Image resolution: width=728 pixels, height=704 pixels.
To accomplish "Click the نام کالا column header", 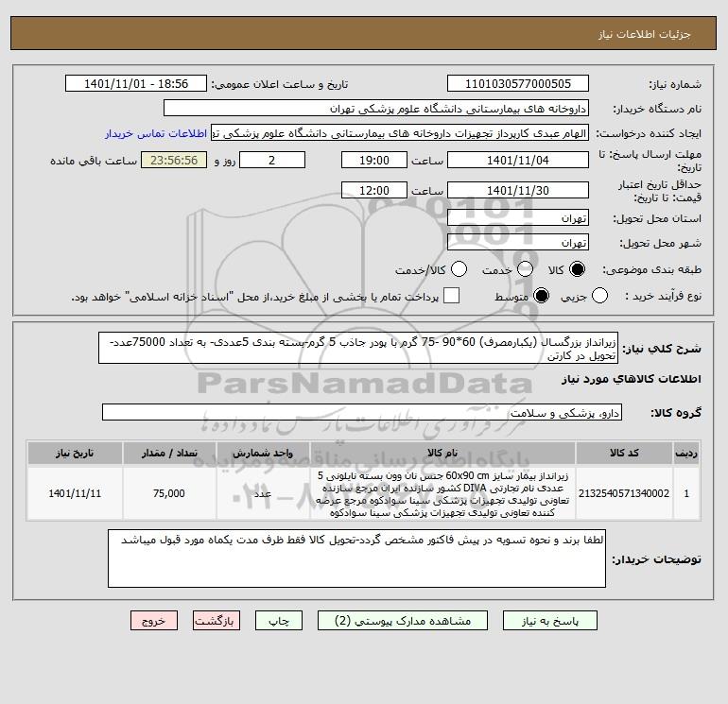I will coord(442,453).
